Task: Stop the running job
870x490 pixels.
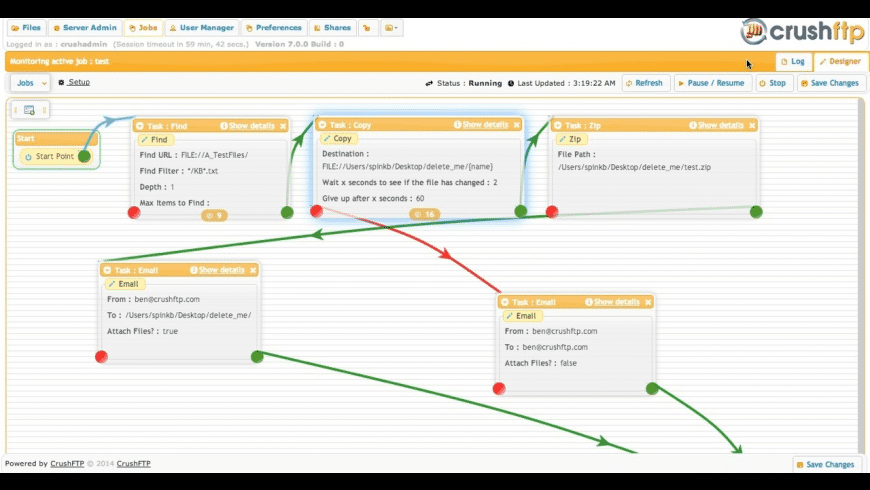Action: pyautogui.click(x=773, y=83)
